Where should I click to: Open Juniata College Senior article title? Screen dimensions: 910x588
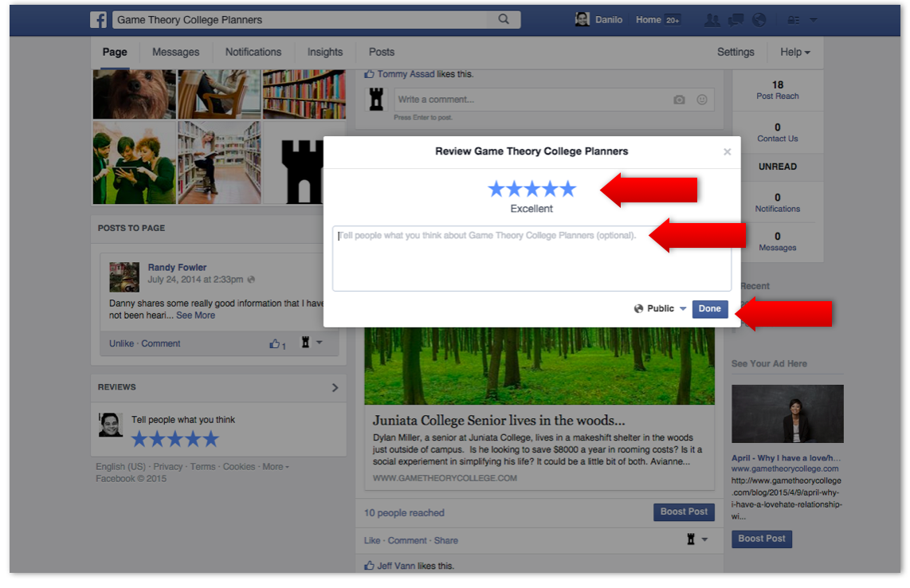pyautogui.click(x=499, y=420)
